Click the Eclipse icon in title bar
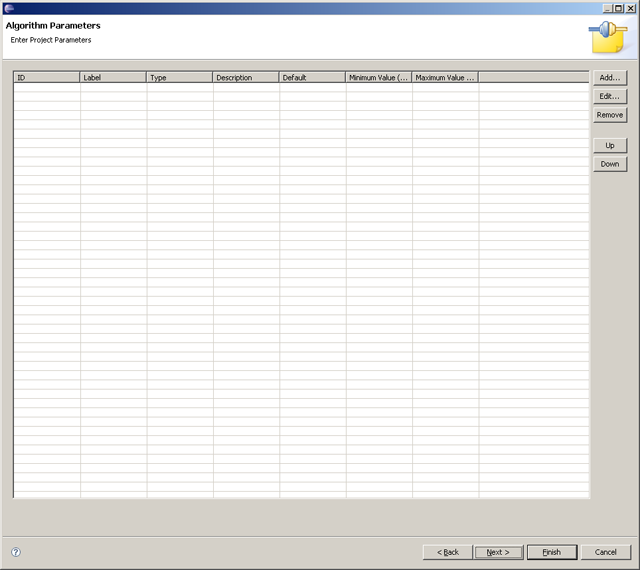The image size is (640, 570). click(9, 8)
